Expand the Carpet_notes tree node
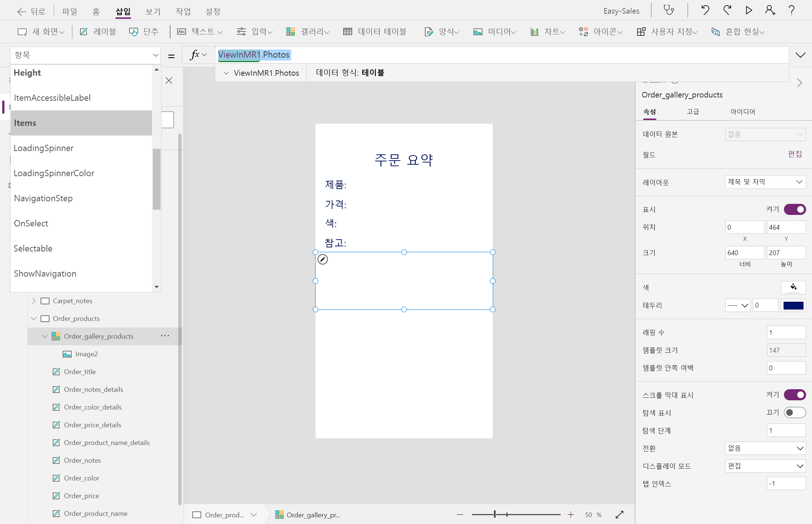The width and height of the screenshot is (812, 524). [34, 301]
